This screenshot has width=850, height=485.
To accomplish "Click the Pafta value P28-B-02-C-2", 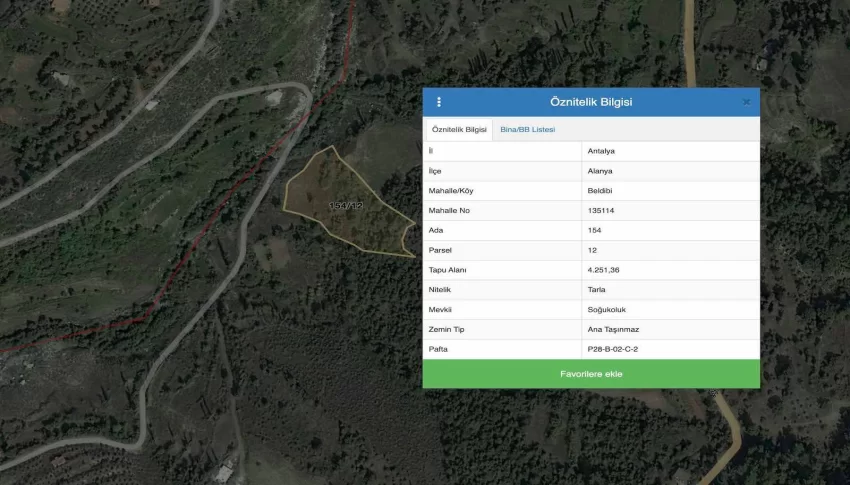I will [x=613, y=349].
